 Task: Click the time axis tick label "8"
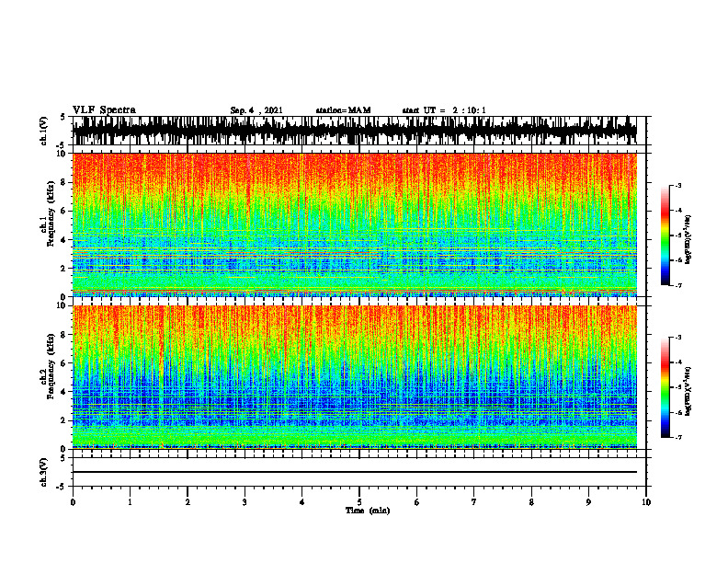tap(531, 502)
